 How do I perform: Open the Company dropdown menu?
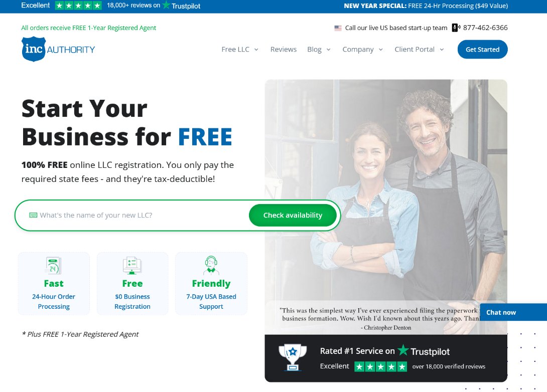click(x=362, y=50)
